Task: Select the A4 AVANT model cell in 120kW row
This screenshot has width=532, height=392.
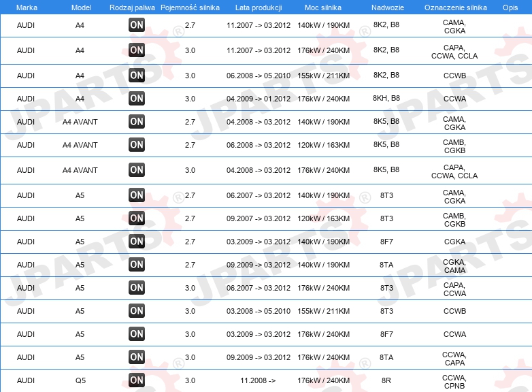Action: tap(80, 145)
